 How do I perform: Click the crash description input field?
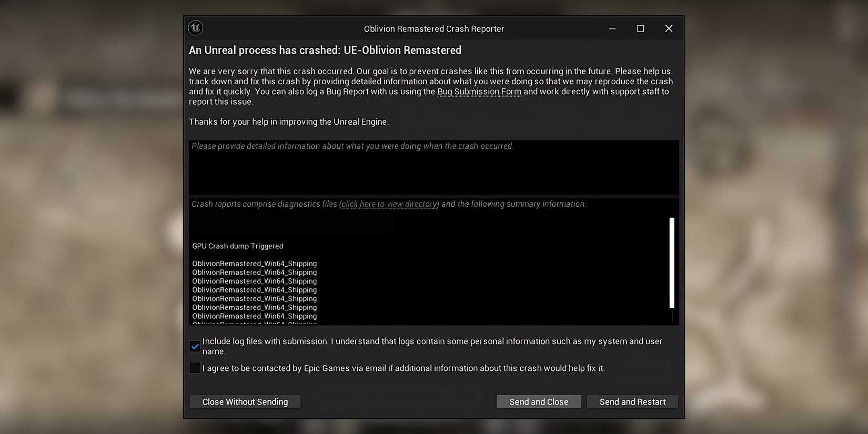point(434,167)
